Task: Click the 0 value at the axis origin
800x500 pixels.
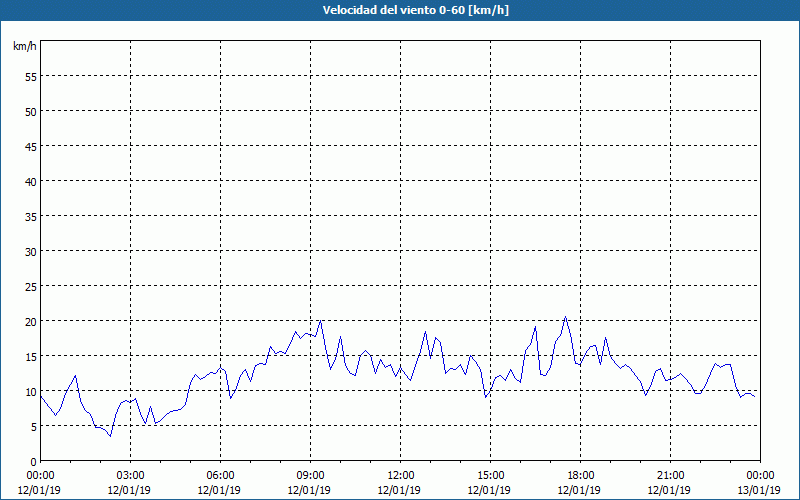Action: [x=34, y=462]
